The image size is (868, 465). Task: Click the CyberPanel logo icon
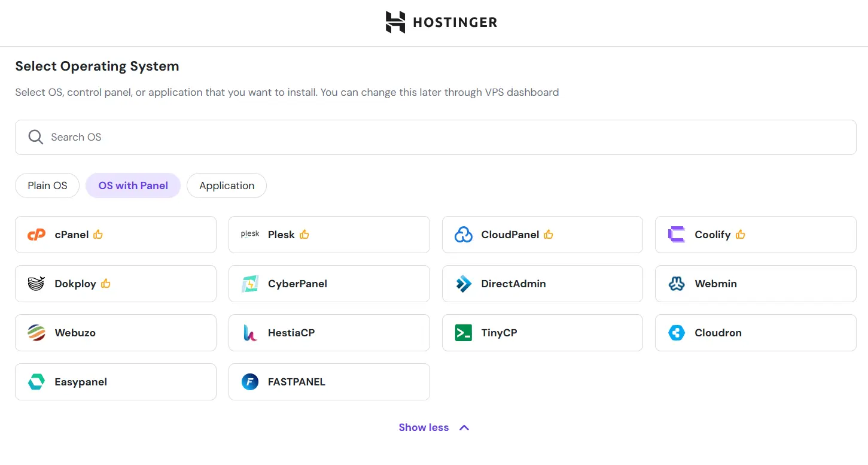(x=250, y=284)
